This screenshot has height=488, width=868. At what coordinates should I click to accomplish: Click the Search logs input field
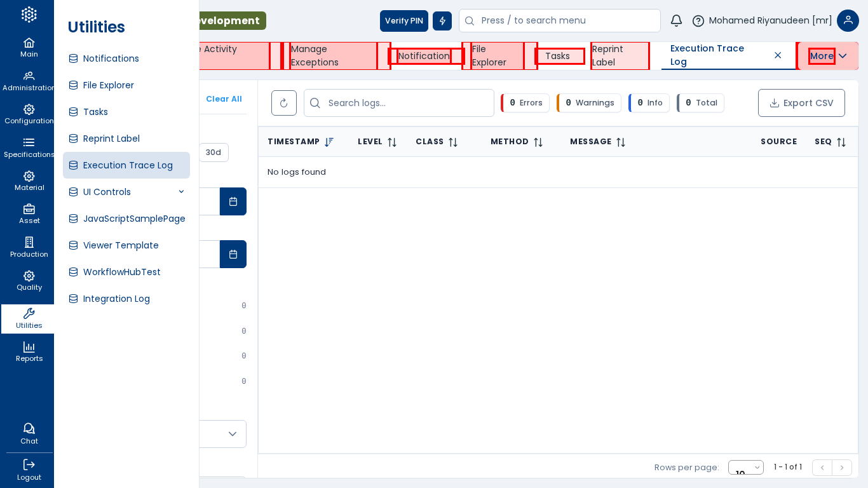[x=407, y=103]
